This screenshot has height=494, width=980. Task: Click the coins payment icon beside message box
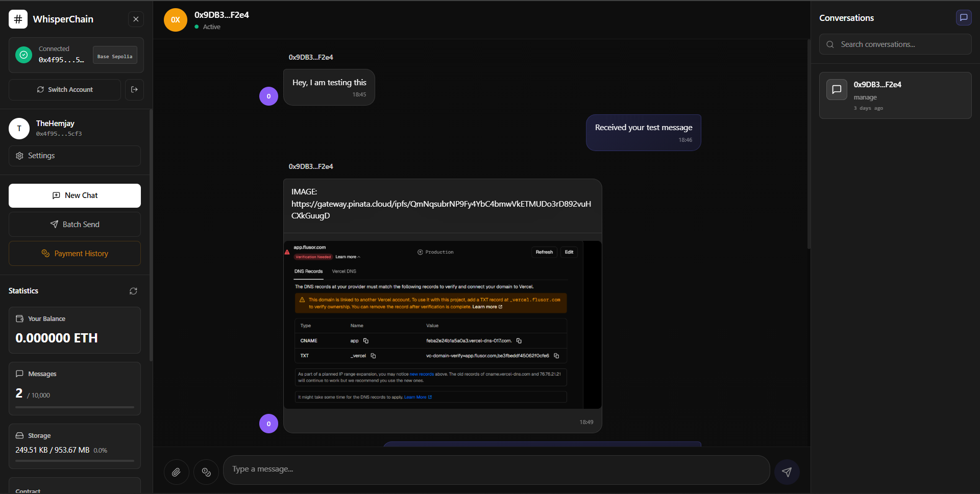coord(206,472)
